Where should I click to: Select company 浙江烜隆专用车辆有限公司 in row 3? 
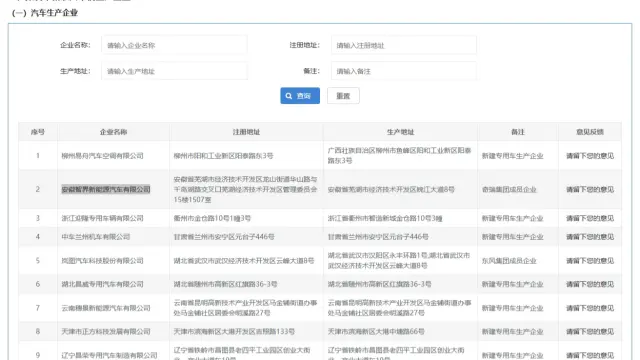(102, 218)
